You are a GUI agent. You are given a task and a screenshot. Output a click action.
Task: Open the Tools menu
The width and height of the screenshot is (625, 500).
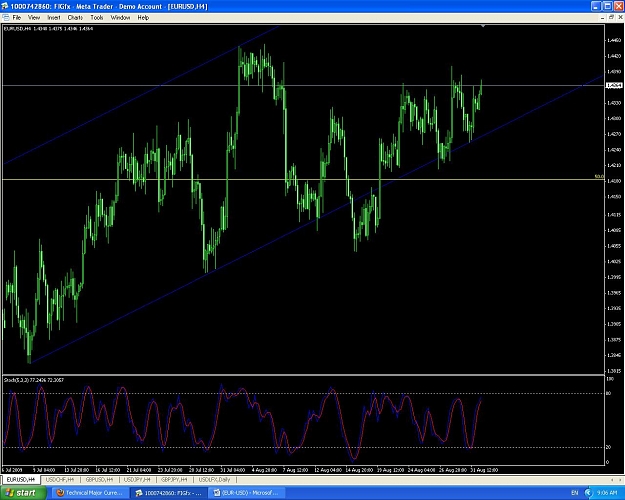97,18
